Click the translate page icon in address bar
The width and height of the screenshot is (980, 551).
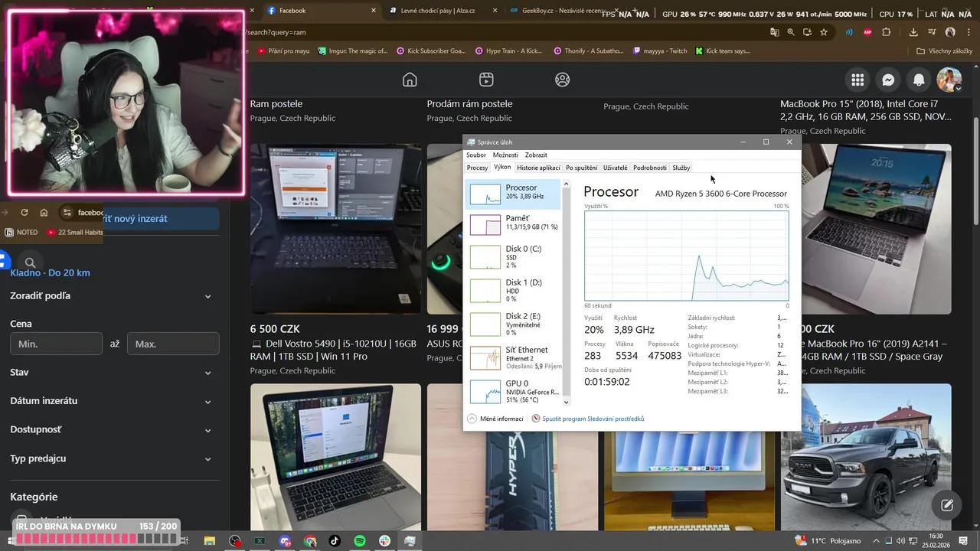pos(775,32)
